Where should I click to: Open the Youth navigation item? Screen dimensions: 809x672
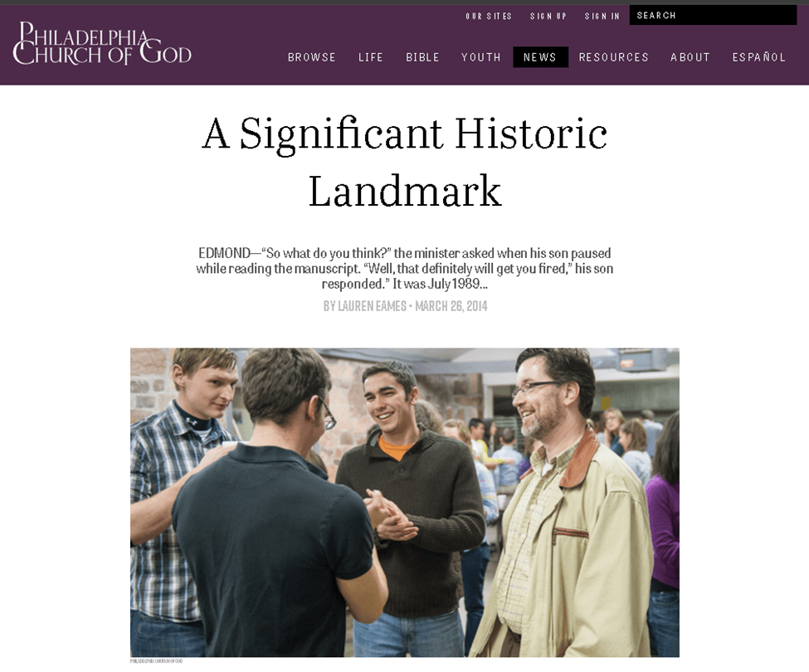click(481, 57)
